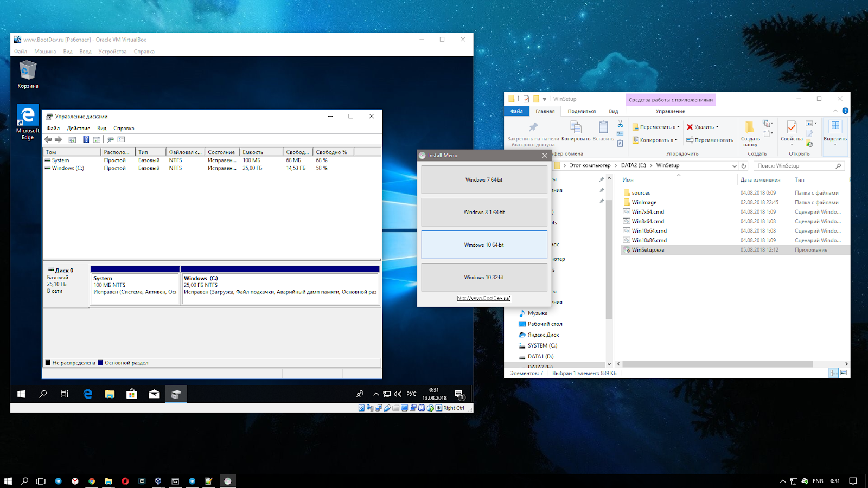Image resolution: width=868 pixels, height=488 pixels.
Task: Click the Chrome icon in host taskbar
Action: tap(92, 481)
